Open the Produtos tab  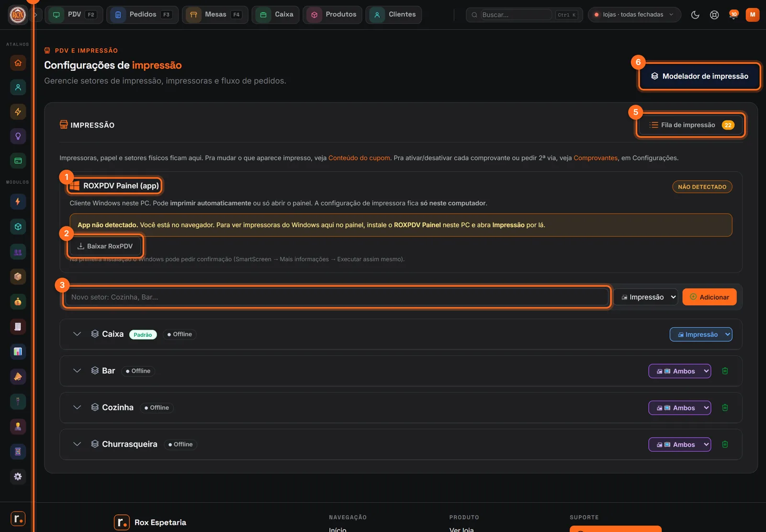(333, 15)
